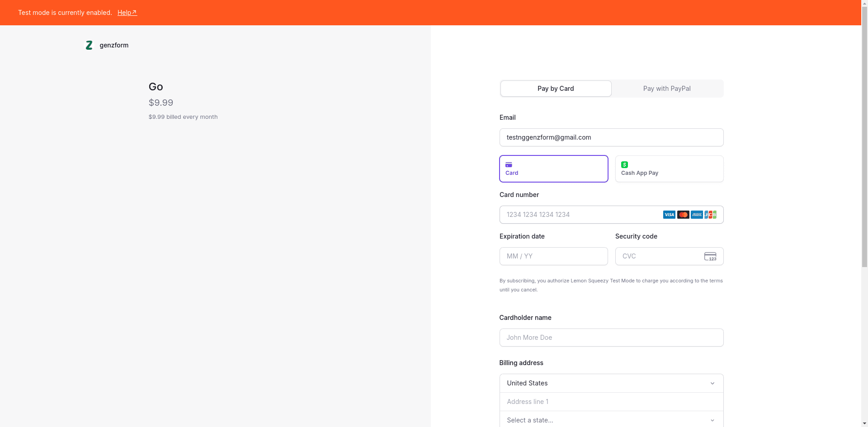Click the John More Doe cardholder name field
The width and height of the screenshot is (868, 427).
point(611,337)
